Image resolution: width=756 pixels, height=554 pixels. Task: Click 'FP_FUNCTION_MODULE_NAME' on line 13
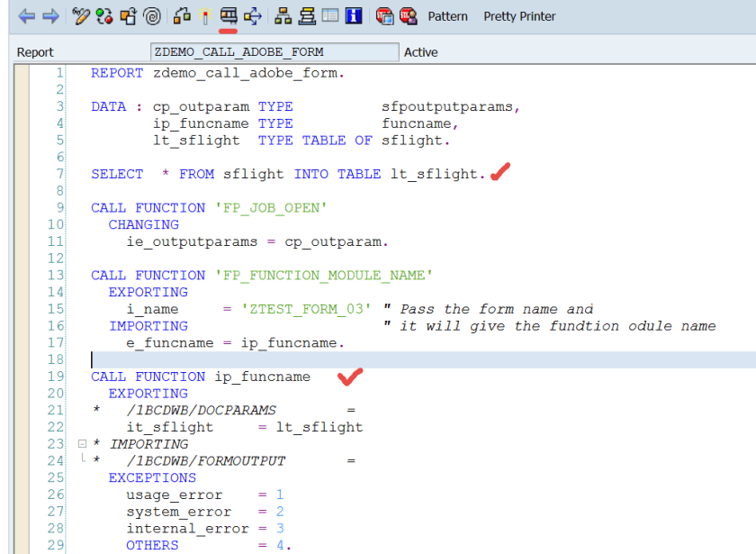(323, 276)
